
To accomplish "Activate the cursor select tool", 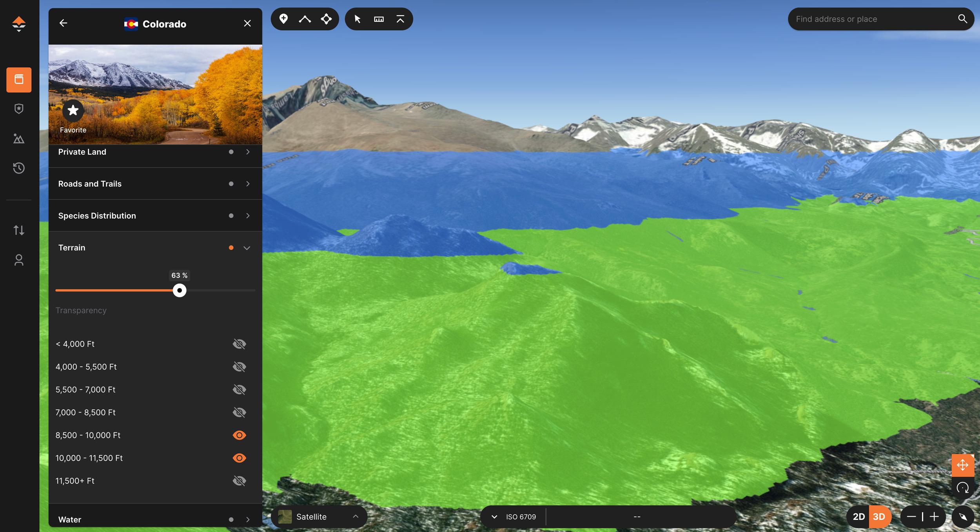I will (x=358, y=18).
